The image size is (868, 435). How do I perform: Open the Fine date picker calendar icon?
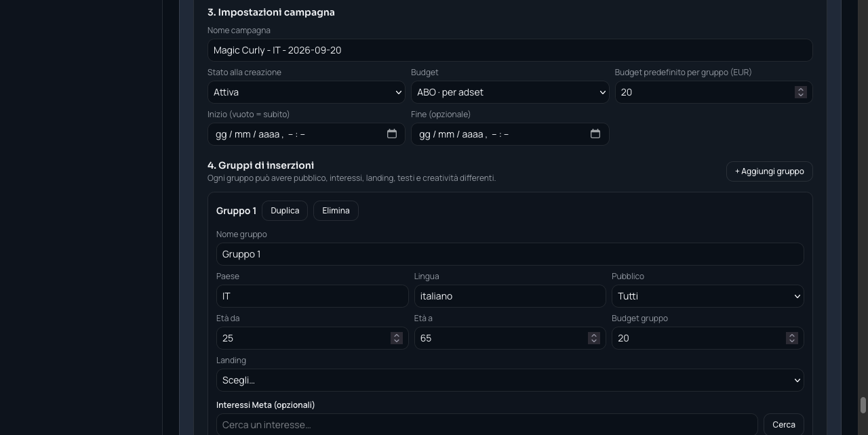click(595, 133)
